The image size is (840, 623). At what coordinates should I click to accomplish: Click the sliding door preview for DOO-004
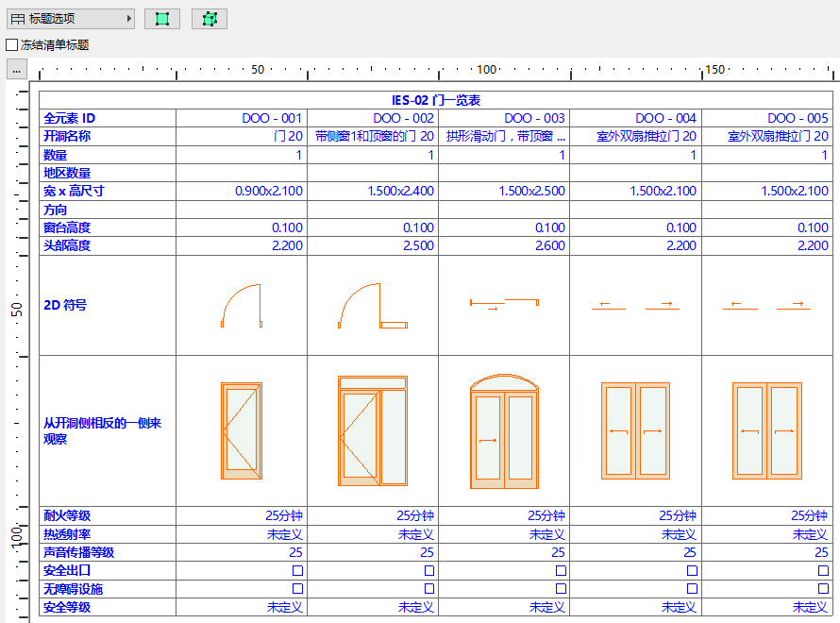coord(635,431)
